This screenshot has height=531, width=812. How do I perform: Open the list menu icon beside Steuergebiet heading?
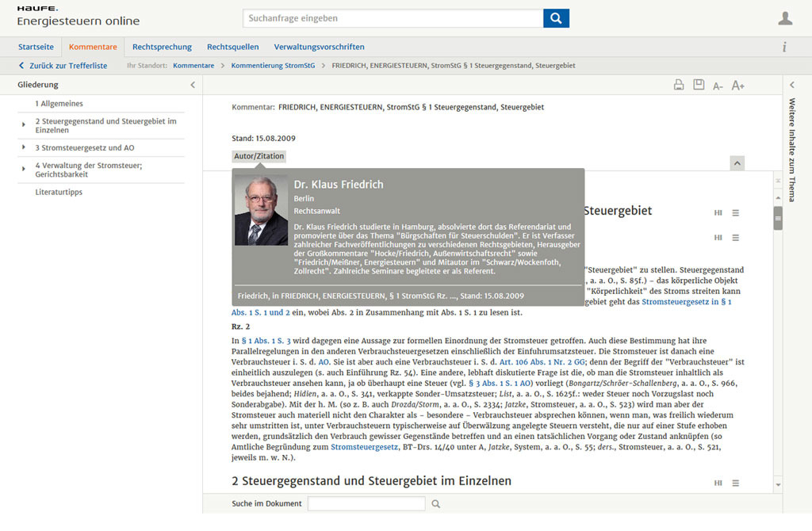click(x=735, y=212)
